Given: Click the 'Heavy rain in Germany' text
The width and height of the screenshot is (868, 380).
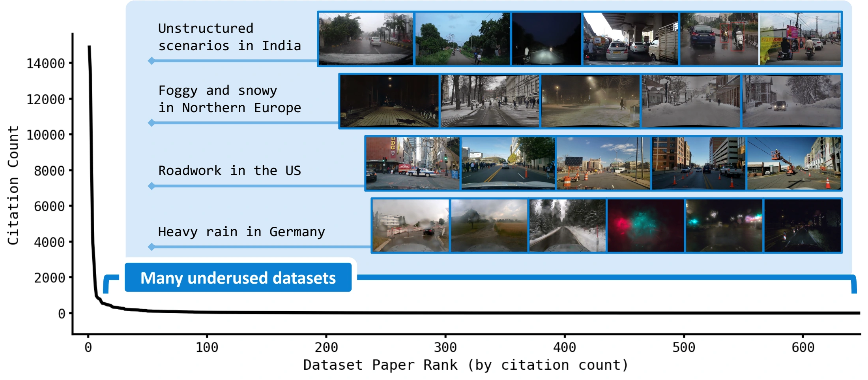Looking at the screenshot, I should tap(241, 232).
